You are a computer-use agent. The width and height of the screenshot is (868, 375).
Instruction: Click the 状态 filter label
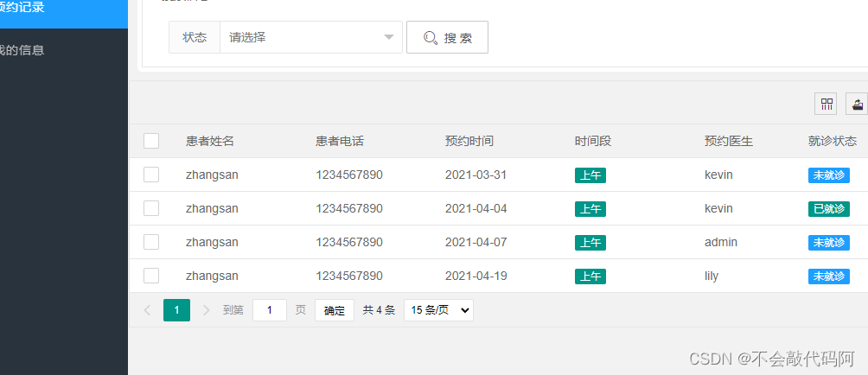(195, 38)
